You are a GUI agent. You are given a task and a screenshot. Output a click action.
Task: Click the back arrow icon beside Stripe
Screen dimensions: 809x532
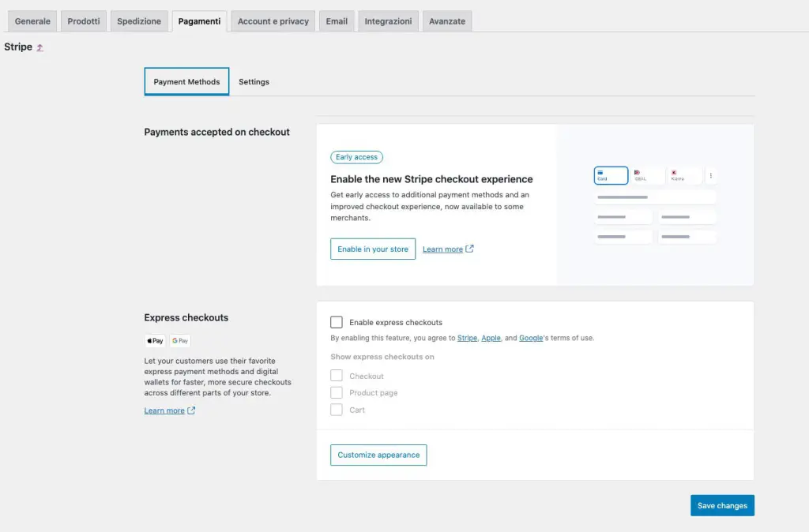coord(40,47)
